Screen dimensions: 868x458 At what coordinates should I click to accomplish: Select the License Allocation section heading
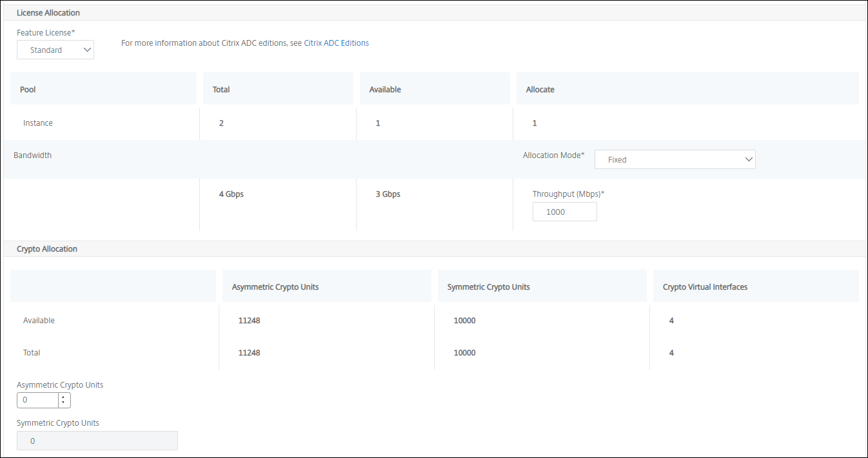click(x=48, y=12)
